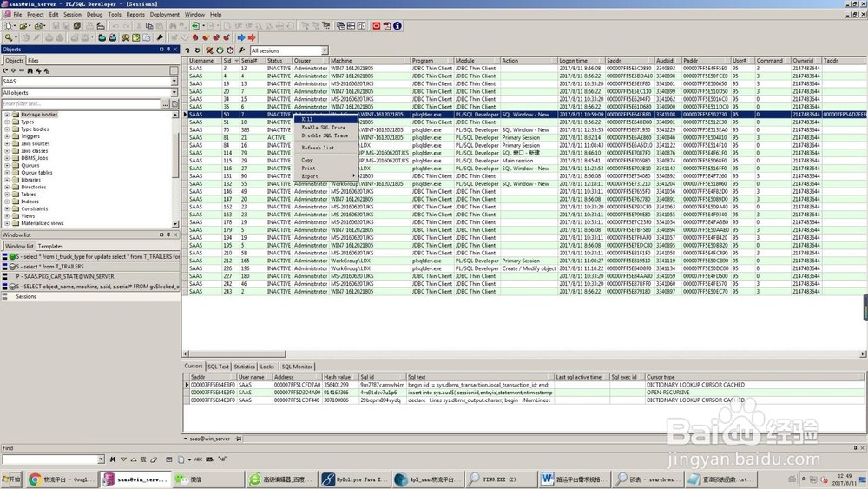Image resolution: width=868 pixels, height=489 pixels.
Task: Click the Preferences wrench in second toolbar
Action: point(160,37)
